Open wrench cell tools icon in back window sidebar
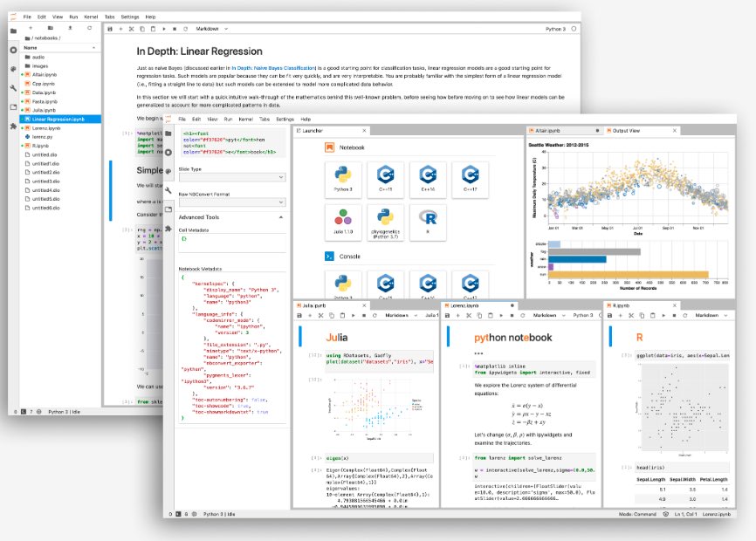Viewport: 756px width, 541px height. click(x=13, y=88)
